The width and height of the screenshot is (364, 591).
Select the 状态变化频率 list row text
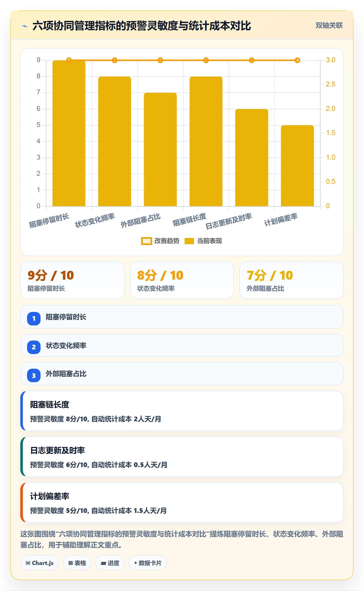[x=66, y=345]
